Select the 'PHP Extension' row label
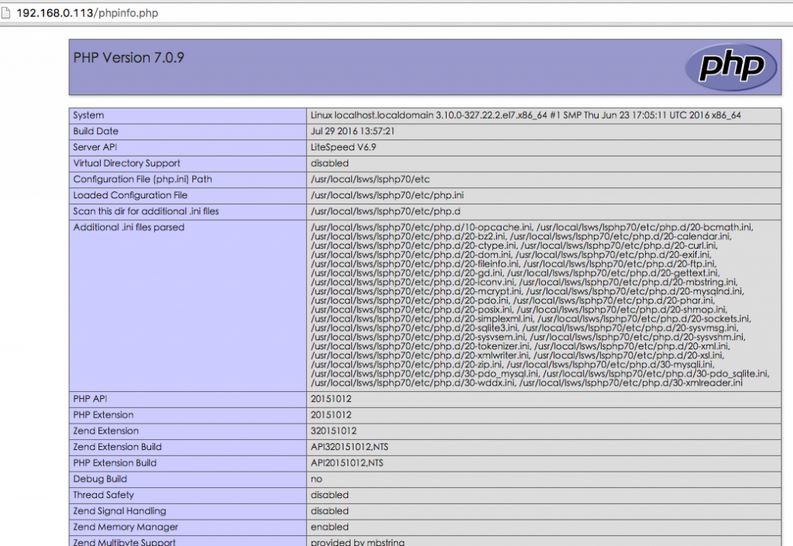 coord(103,415)
